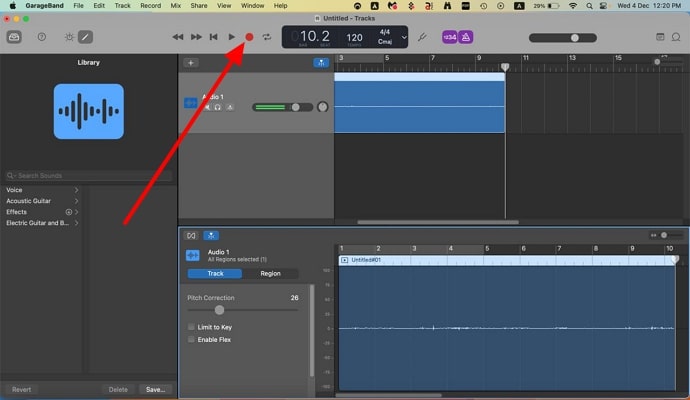The image size is (690, 400).
Task: Toggle the editor Catch Playhead button
Action: pos(211,236)
